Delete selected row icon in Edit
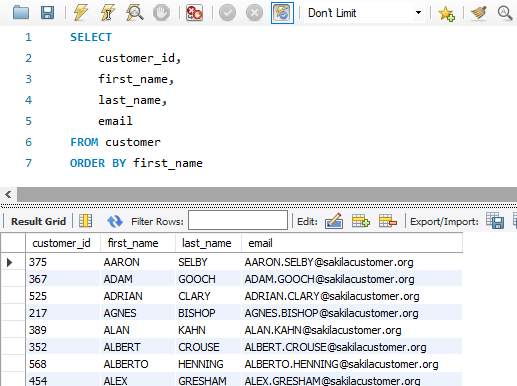 click(x=388, y=221)
